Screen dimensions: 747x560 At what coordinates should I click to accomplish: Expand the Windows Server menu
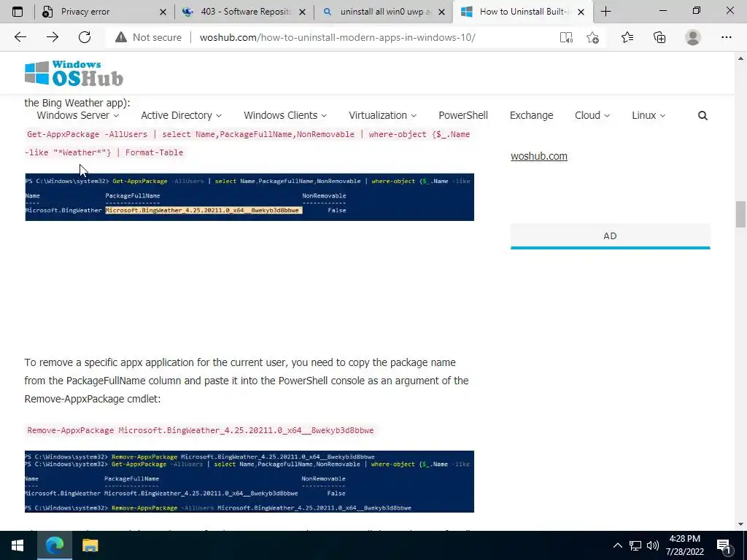77,115
